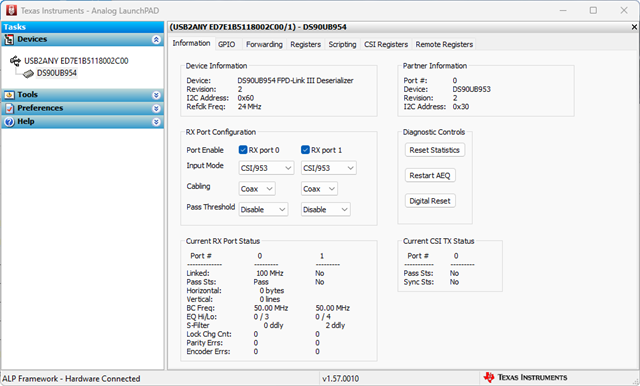Toggle the RX port 0 checkbox
This screenshot has width=640, height=386.
(243, 150)
